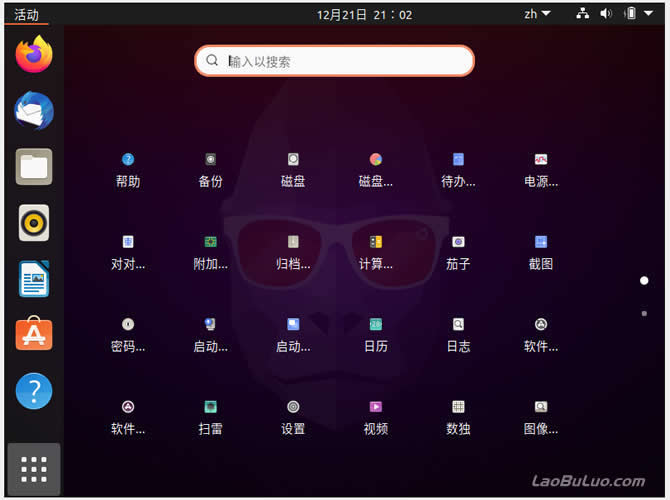Image resolution: width=670 pixels, height=500 pixels.
Task: Expand the system menu arrow in top bar
Action: [649, 14]
